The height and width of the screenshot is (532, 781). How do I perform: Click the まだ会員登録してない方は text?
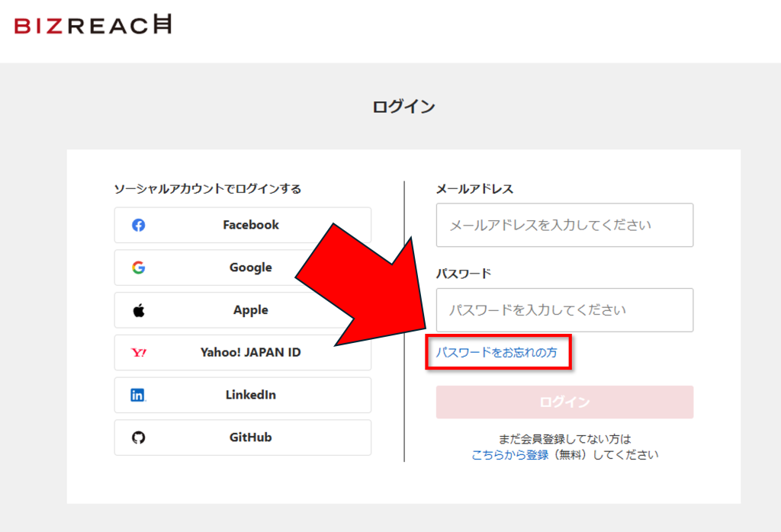click(x=564, y=439)
